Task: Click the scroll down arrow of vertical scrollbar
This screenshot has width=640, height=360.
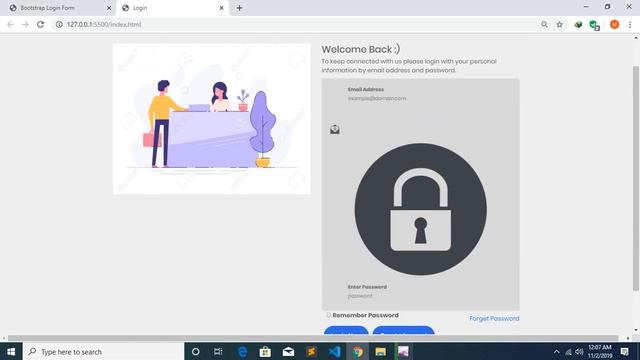Action: point(636,330)
